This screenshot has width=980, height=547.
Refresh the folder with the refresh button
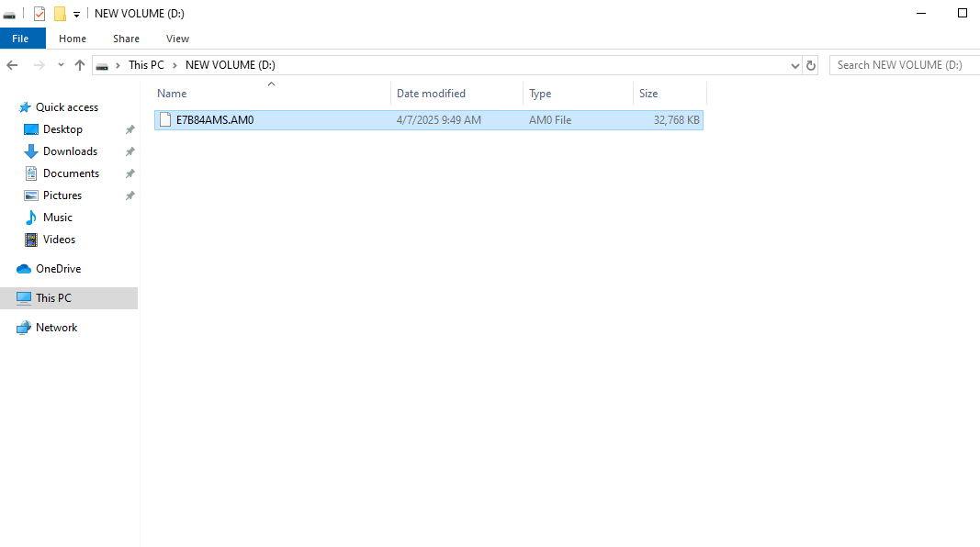point(811,65)
